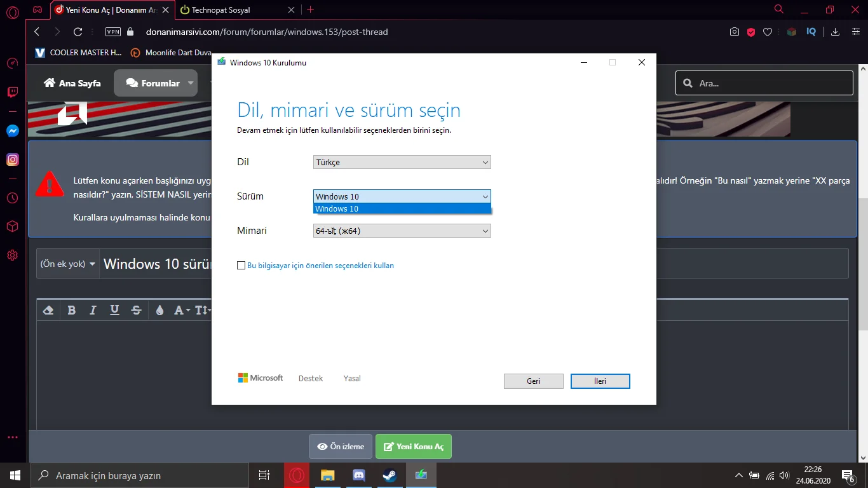Select Windows 10 in the open list
868x488 pixels.
pos(402,208)
